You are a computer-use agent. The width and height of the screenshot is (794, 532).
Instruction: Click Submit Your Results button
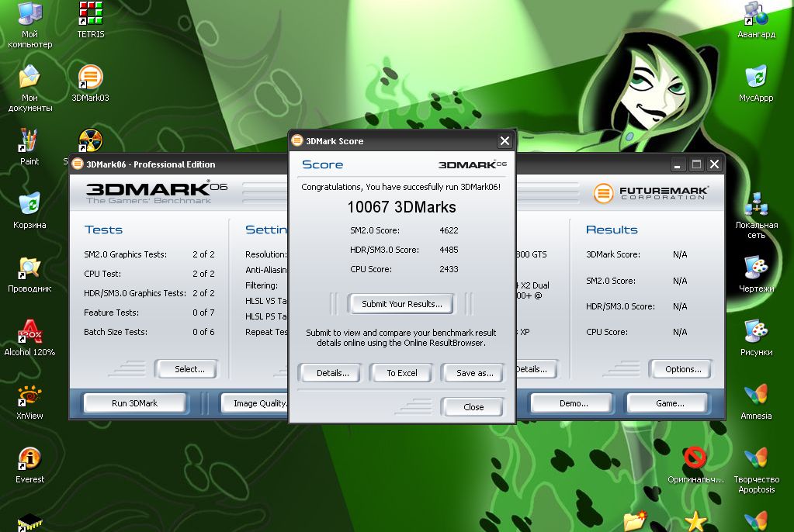pos(401,304)
